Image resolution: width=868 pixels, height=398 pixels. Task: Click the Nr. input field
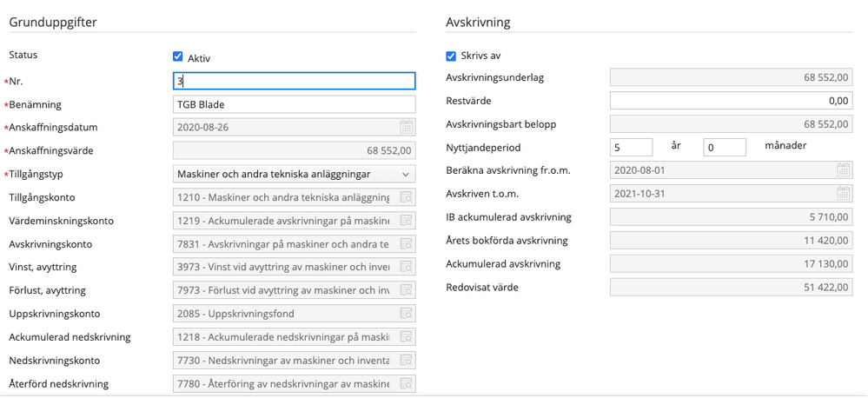pos(294,81)
